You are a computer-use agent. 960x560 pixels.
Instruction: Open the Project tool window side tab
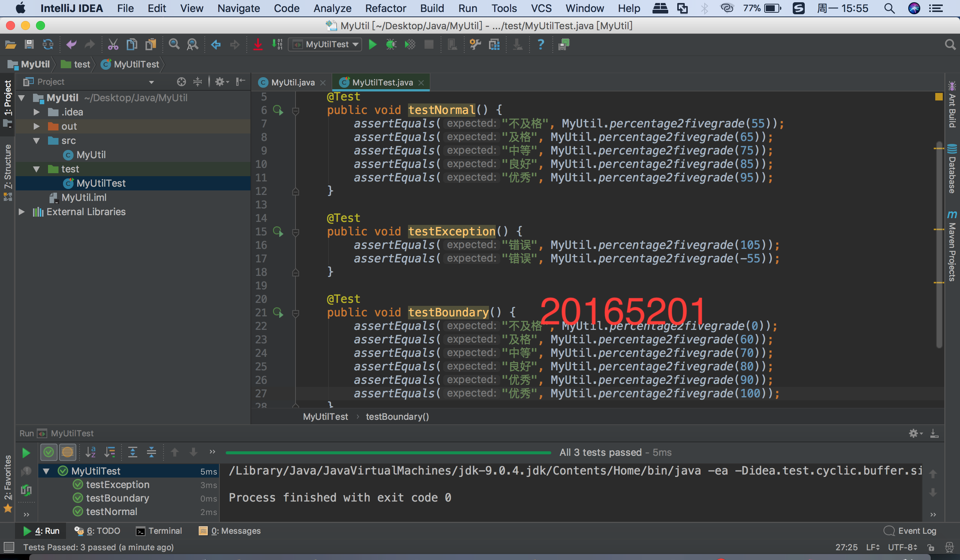pyautogui.click(x=7, y=103)
